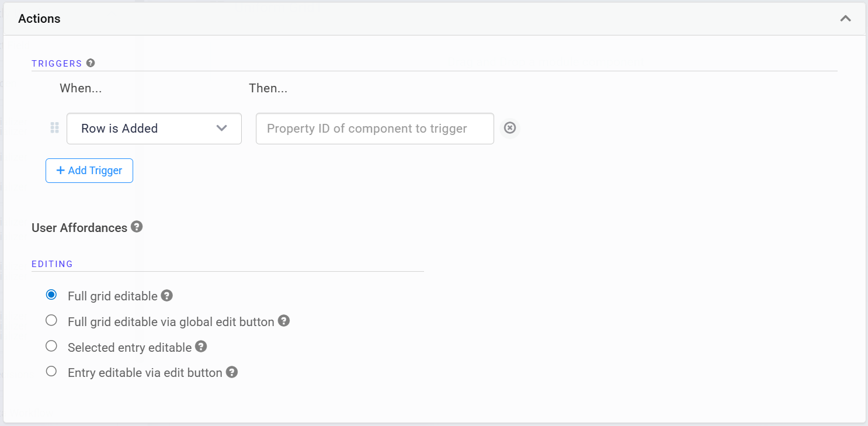Screen dimensions: 868x426
Task: Click the Add Trigger button
Action: 89,170
